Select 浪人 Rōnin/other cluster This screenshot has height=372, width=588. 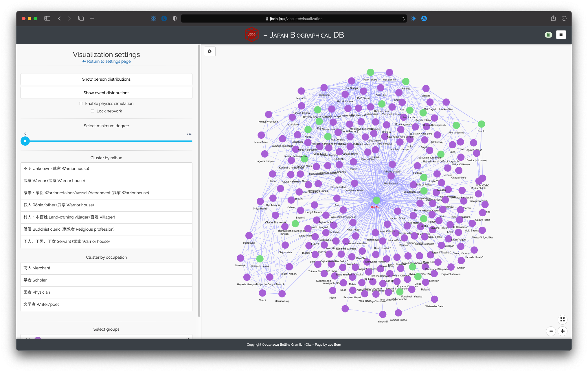click(106, 205)
